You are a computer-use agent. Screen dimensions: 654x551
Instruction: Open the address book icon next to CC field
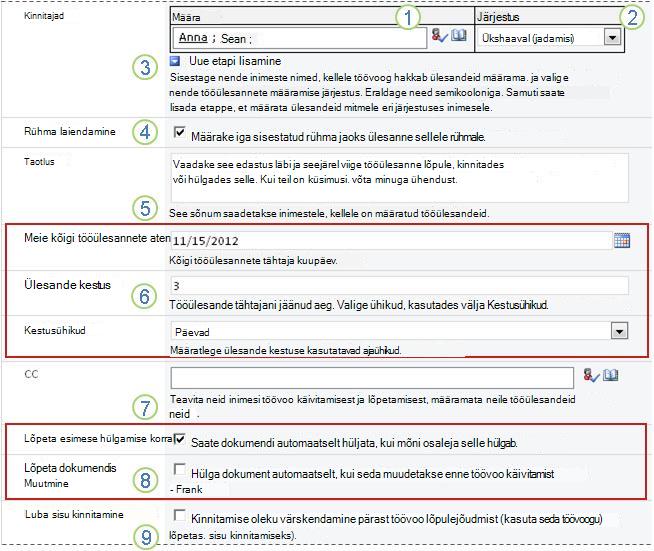[611, 375]
